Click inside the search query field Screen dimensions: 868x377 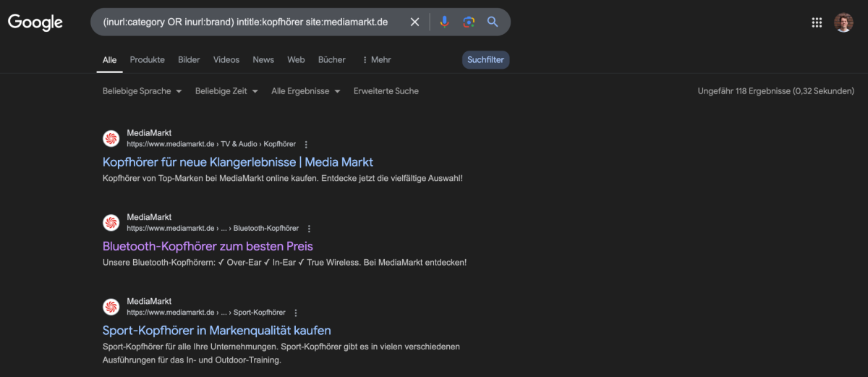click(246, 22)
